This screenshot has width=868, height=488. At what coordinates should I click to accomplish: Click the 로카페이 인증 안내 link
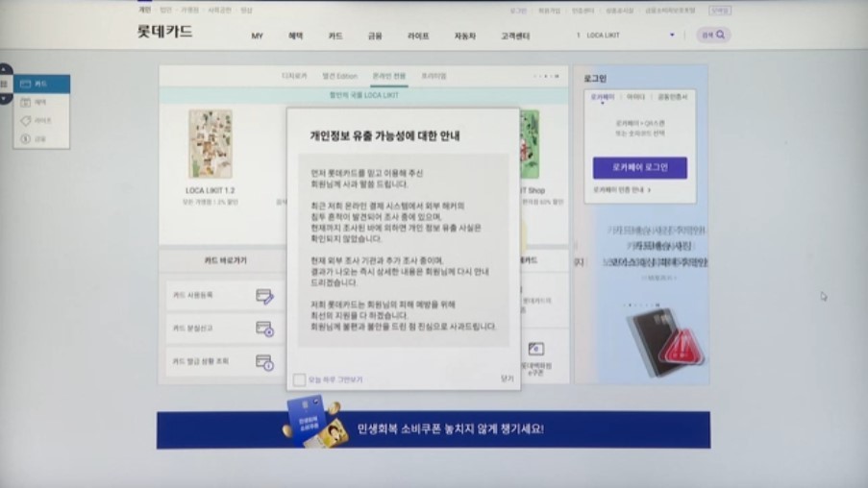pos(621,190)
